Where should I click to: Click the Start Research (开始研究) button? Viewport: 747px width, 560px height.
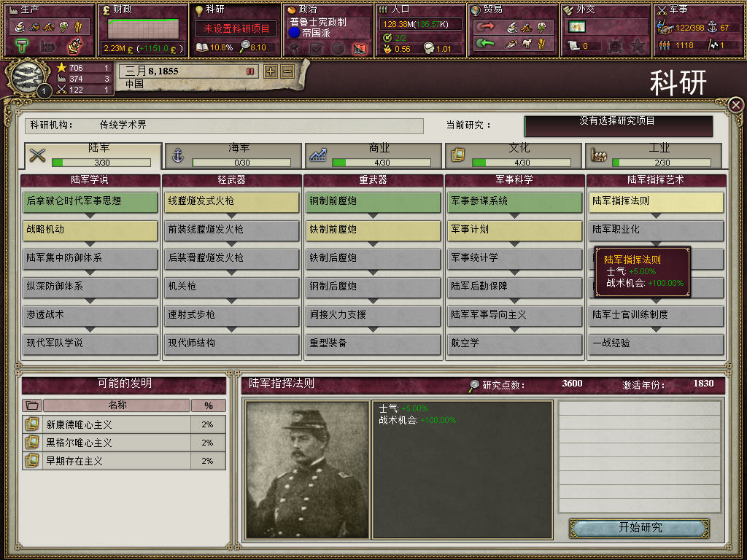click(640, 528)
